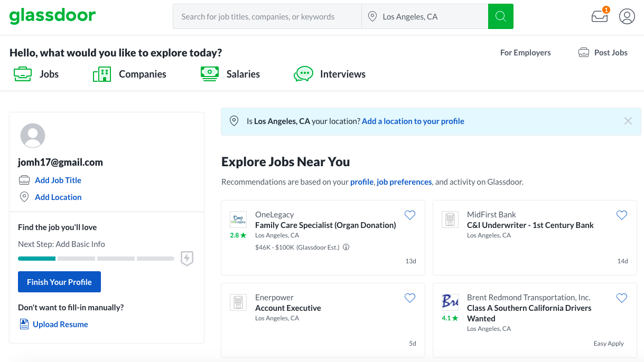The image size is (644, 362).
Task: Open the Interviews section
Action: click(x=343, y=74)
